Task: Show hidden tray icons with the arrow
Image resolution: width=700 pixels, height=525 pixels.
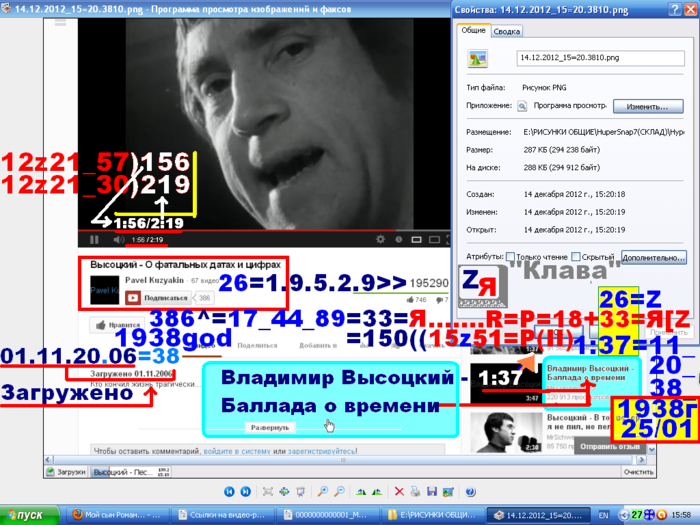Action: pyautogui.click(x=624, y=515)
